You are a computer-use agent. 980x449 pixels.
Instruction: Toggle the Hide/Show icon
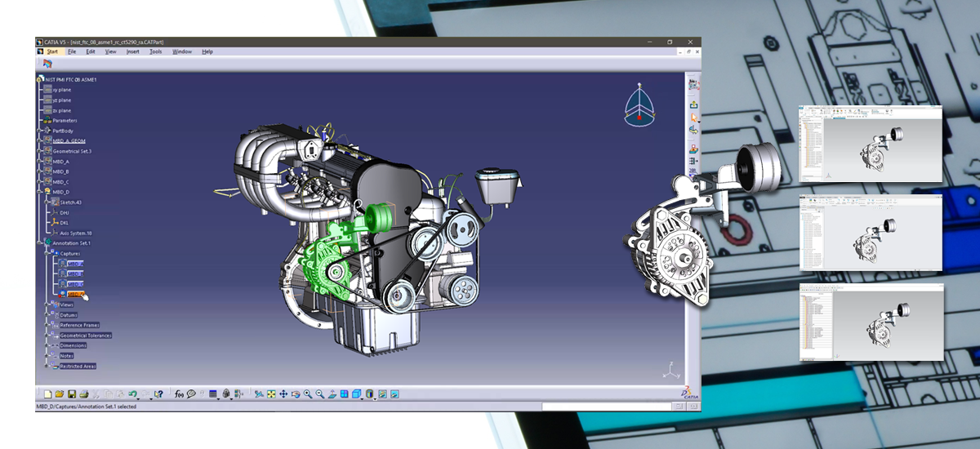point(382,394)
